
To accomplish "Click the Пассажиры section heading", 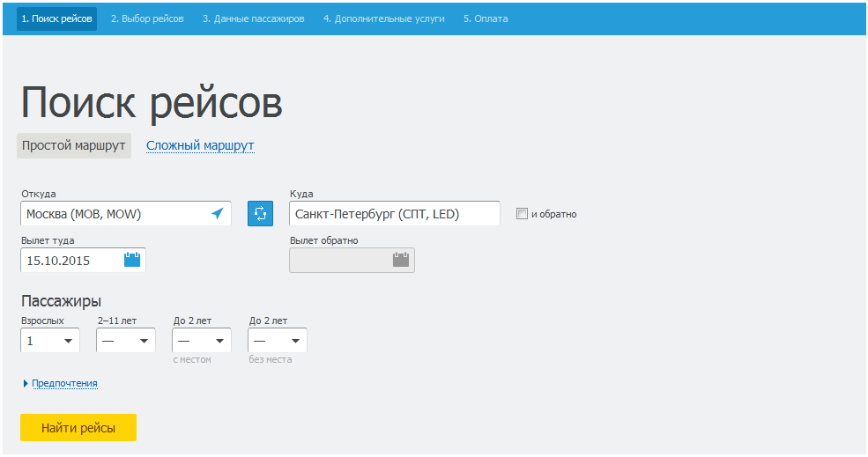I will (61, 301).
